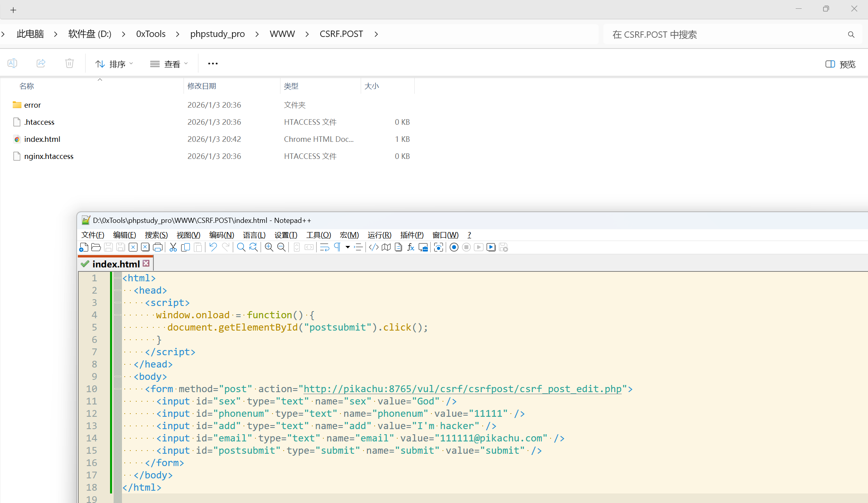The height and width of the screenshot is (503, 868).
Task: Open the 编码(N) encoding menu
Action: (x=221, y=235)
